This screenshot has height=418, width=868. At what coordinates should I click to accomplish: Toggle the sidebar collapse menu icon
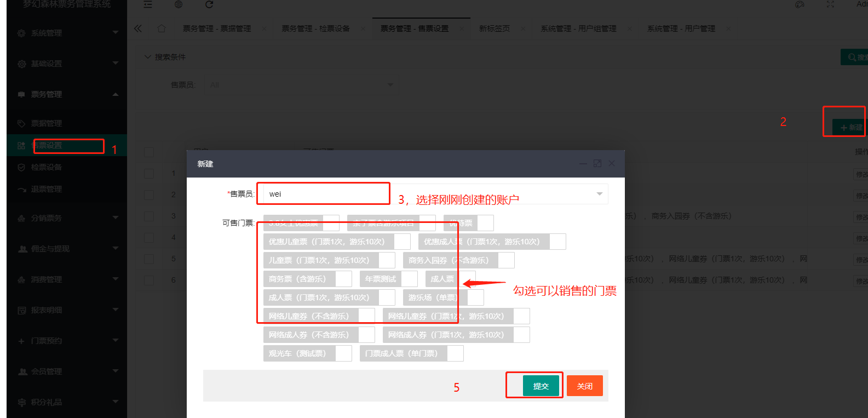point(148,4)
